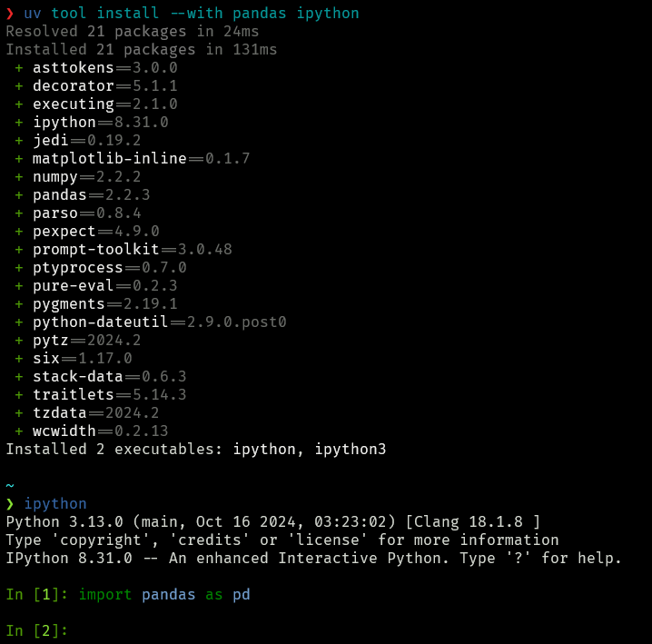
Task: Click the tilde directory indicator
Action: point(10,485)
